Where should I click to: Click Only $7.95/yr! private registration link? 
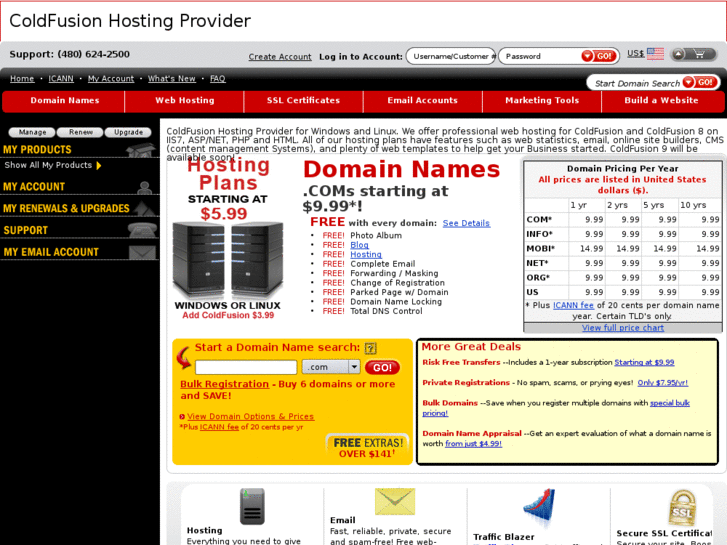(x=663, y=383)
